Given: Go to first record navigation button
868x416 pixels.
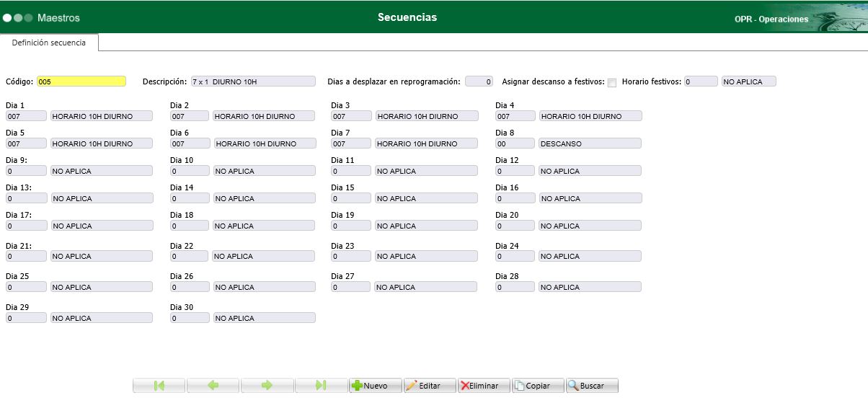Looking at the screenshot, I should [x=159, y=386].
